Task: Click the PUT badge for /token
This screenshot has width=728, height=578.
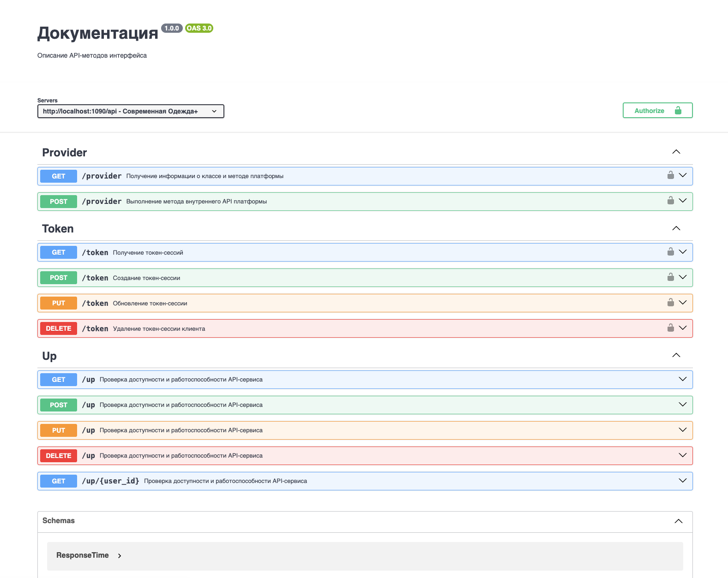Action: click(59, 303)
